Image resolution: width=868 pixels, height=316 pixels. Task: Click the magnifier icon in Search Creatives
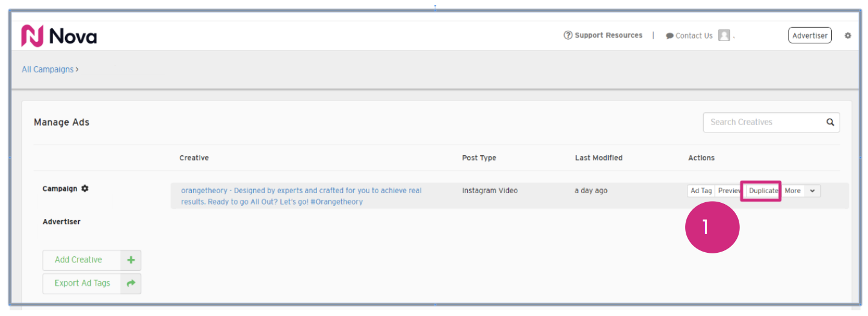830,122
